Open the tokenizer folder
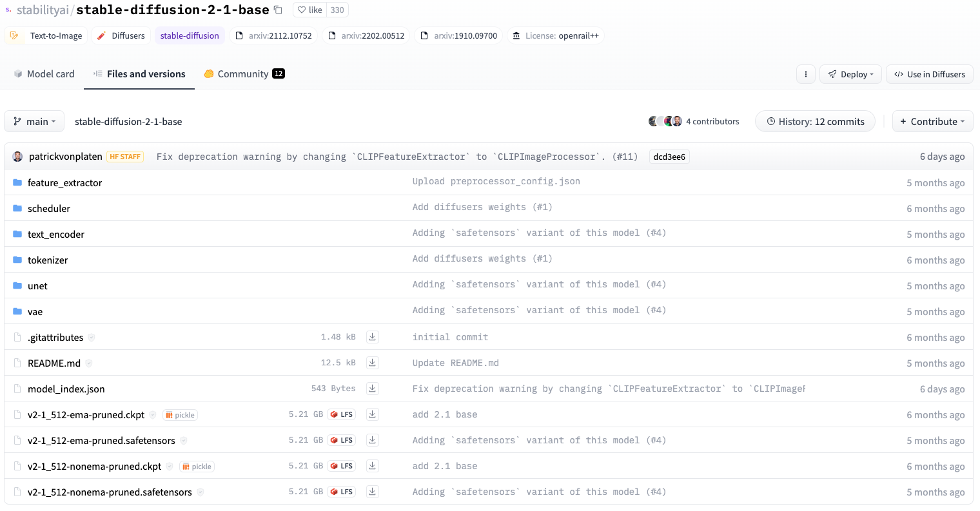980x511 pixels. tap(48, 260)
